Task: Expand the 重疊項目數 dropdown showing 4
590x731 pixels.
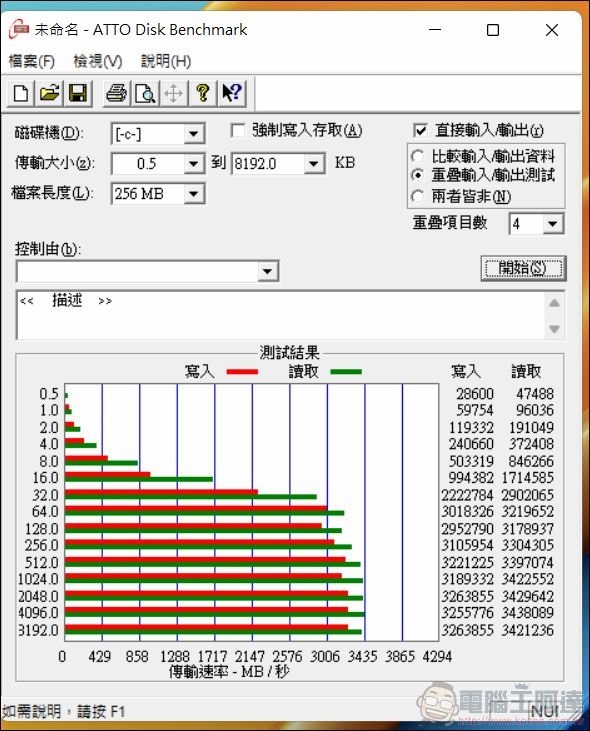Action: pyautogui.click(x=553, y=224)
